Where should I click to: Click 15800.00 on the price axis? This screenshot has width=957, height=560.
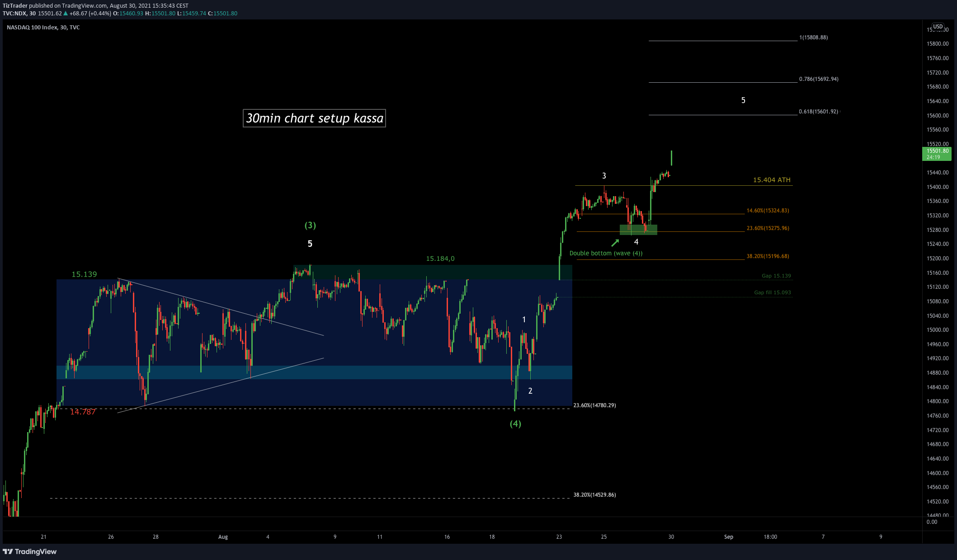tap(938, 44)
